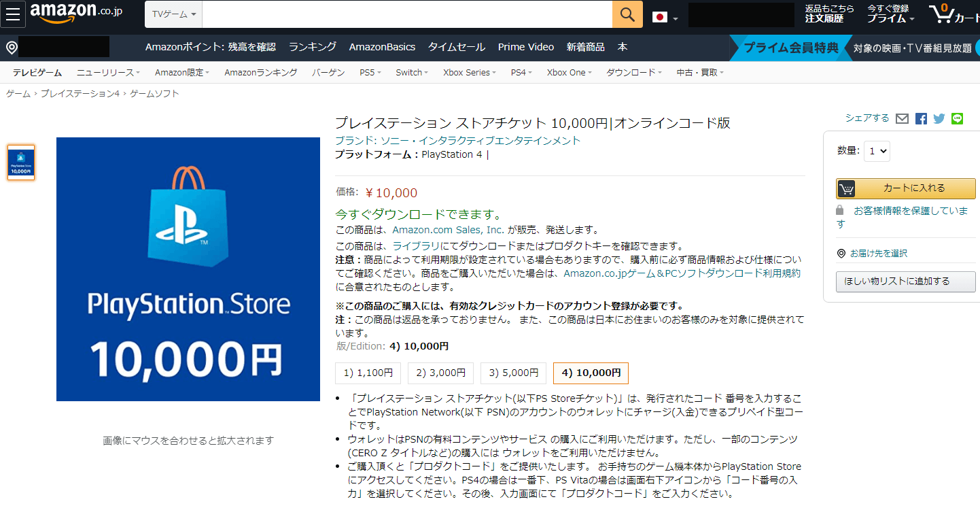Go to ゲームソフト breadcrumb
The image size is (980, 510).
point(154,94)
